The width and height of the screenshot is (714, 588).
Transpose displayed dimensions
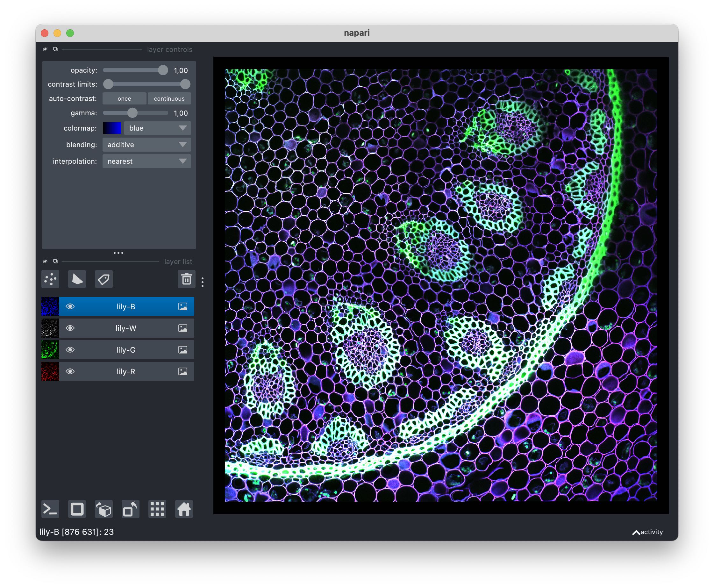pos(130,509)
